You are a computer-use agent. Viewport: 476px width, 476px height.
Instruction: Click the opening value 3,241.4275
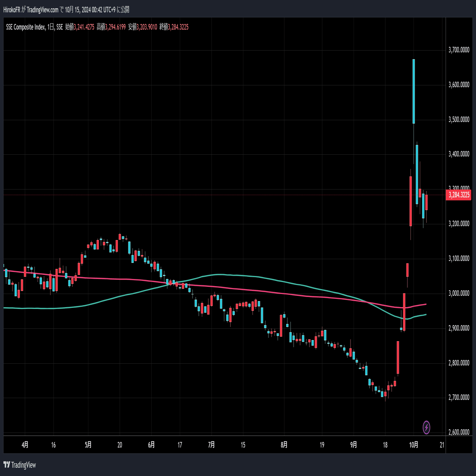click(84, 27)
